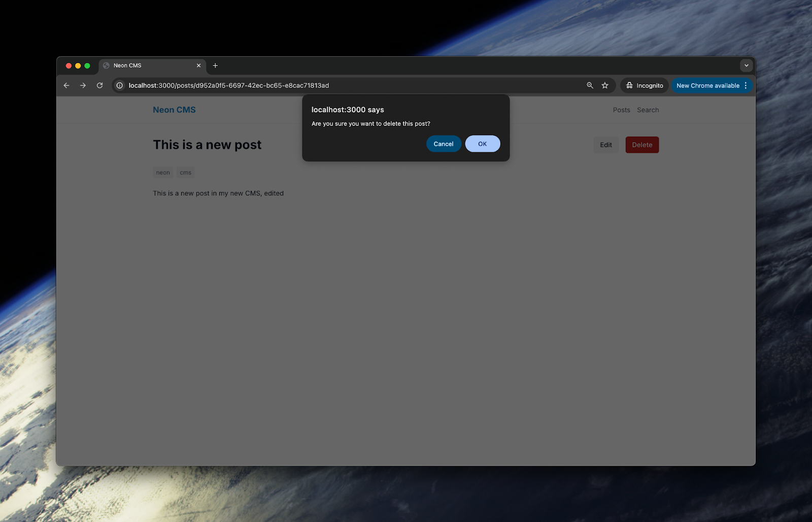812x522 pixels.
Task: Open the Chrome three-dot menu
Action: point(746,85)
